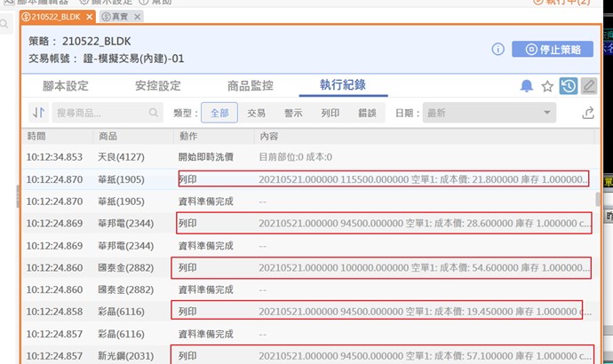Switch to the 商品監控 tab
This screenshot has height=364, width=613.
click(x=251, y=86)
